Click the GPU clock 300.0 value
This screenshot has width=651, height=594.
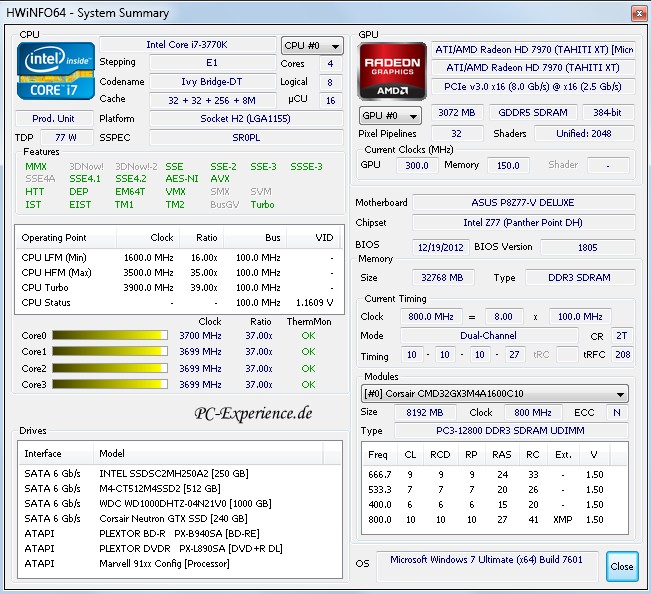click(417, 165)
